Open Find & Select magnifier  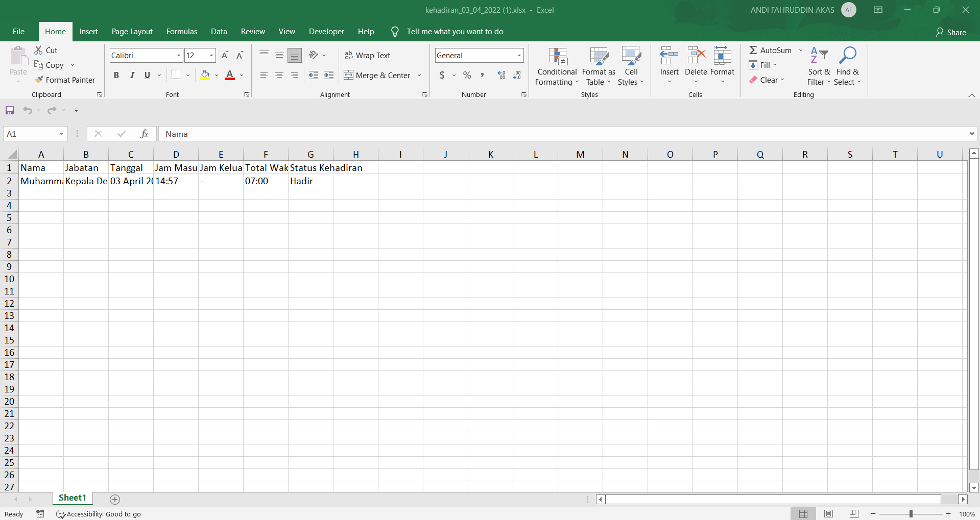click(848, 67)
